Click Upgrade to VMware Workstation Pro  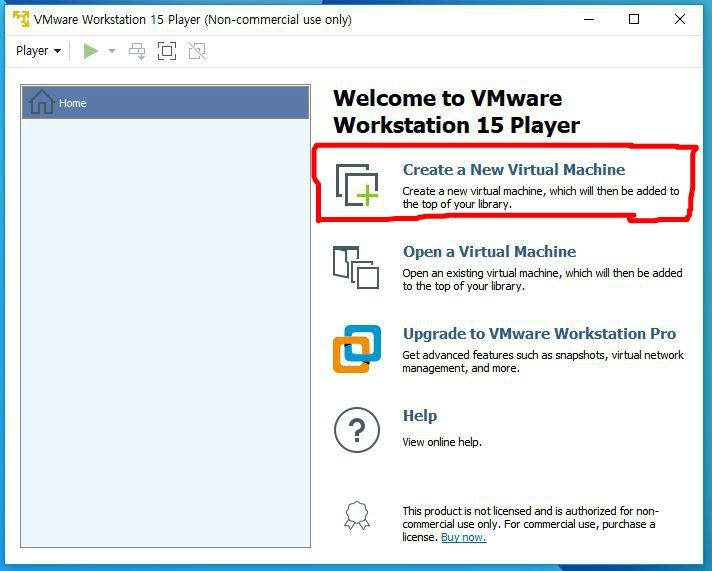coord(539,333)
